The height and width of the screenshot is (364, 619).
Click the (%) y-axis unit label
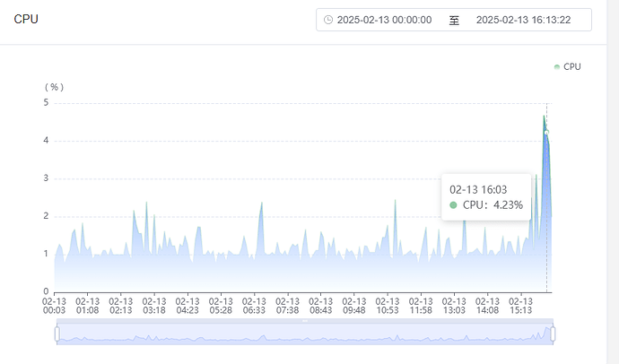55,87
